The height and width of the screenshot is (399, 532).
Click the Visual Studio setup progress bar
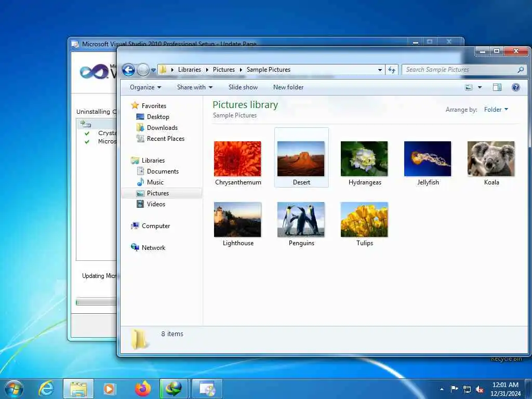[x=96, y=302]
